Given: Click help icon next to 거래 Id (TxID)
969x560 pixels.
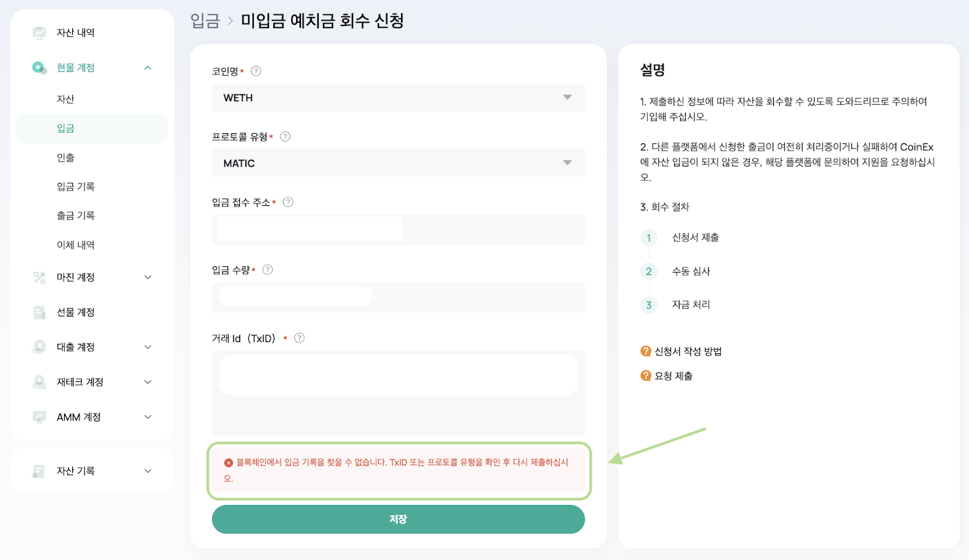Looking at the screenshot, I should [299, 338].
